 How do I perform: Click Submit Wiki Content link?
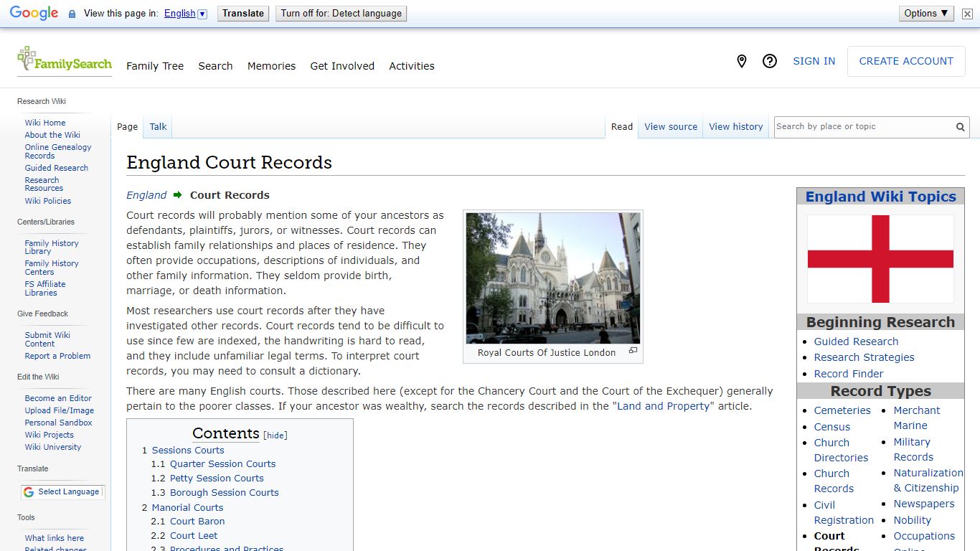(47, 339)
